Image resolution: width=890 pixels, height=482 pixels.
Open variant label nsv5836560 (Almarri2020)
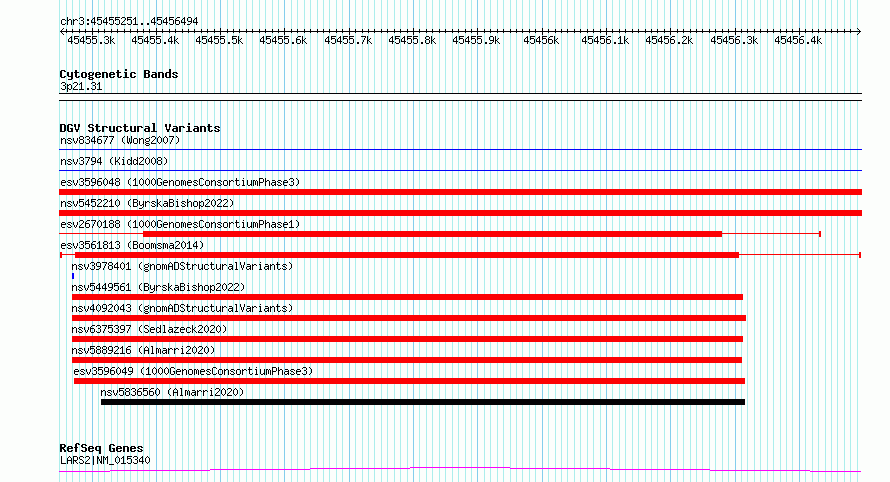[x=172, y=392]
